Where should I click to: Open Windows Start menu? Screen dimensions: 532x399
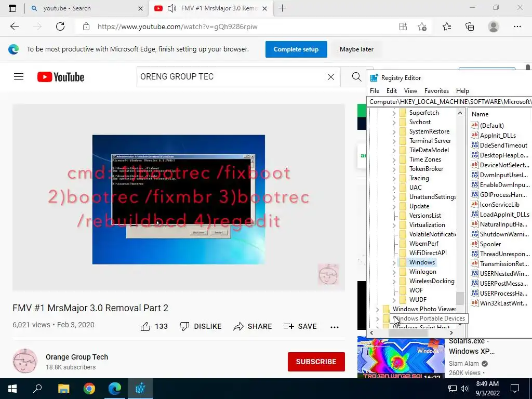pos(12,389)
